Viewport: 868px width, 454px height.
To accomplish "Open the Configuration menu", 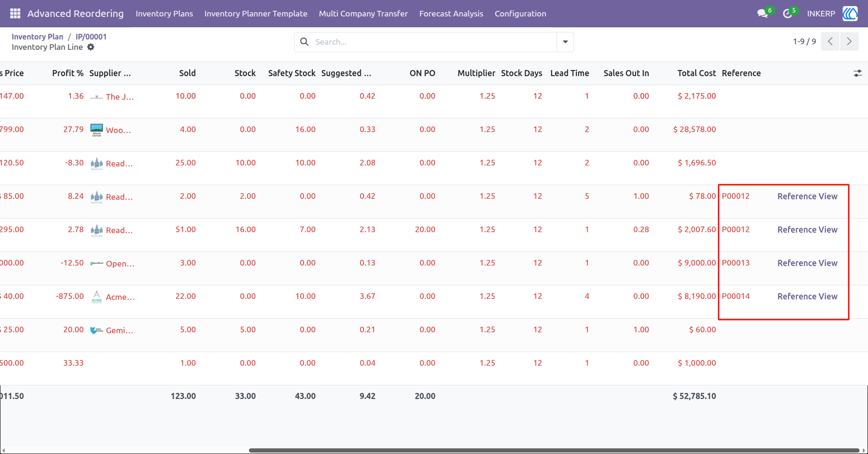I will click(x=520, y=14).
